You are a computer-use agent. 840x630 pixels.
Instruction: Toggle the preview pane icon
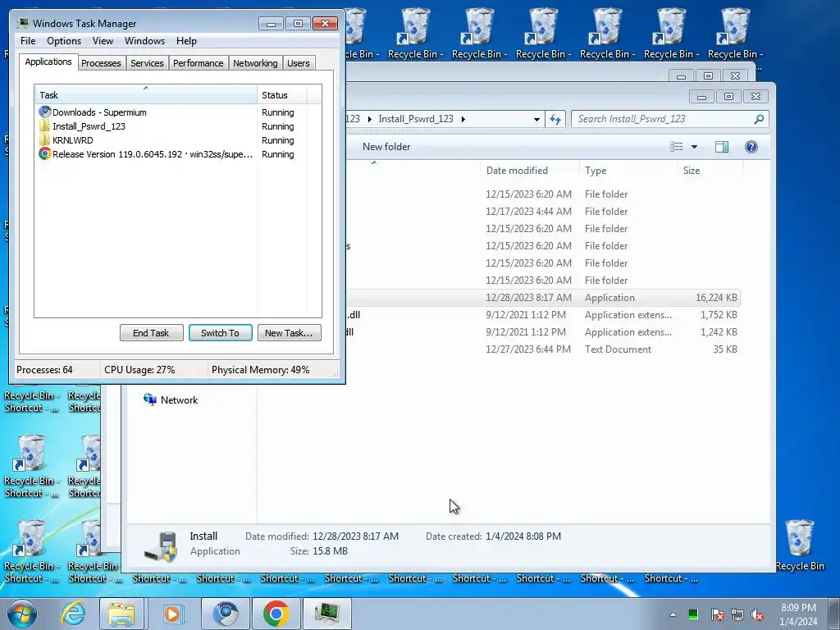(x=722, y=147)
